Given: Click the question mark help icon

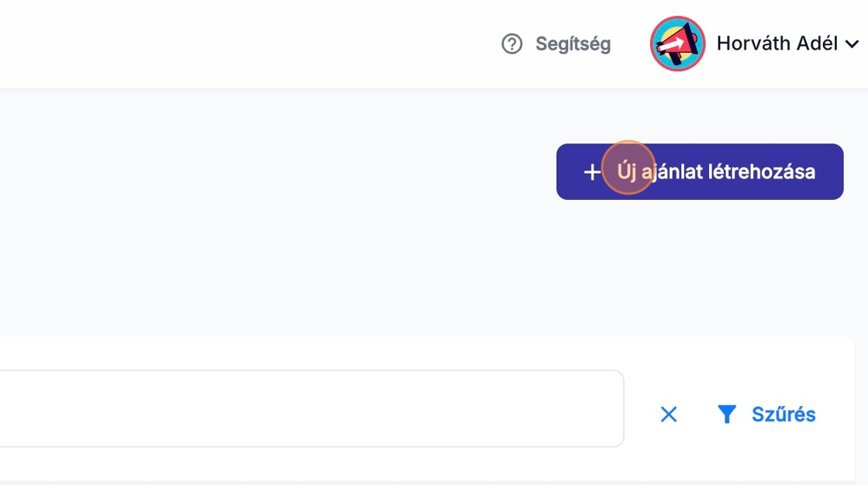Looking at the screenshot, I should click(x=511, y=44).
